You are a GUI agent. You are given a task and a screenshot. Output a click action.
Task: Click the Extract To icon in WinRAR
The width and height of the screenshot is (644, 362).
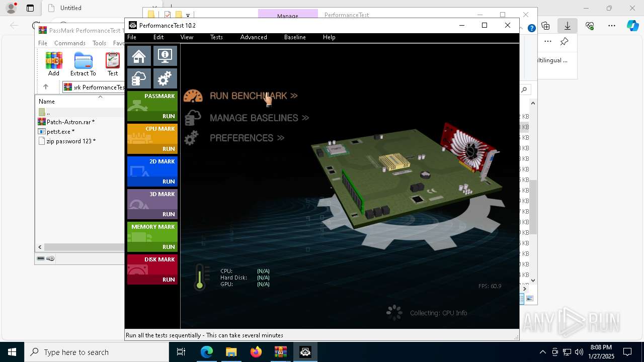(83, 64)
